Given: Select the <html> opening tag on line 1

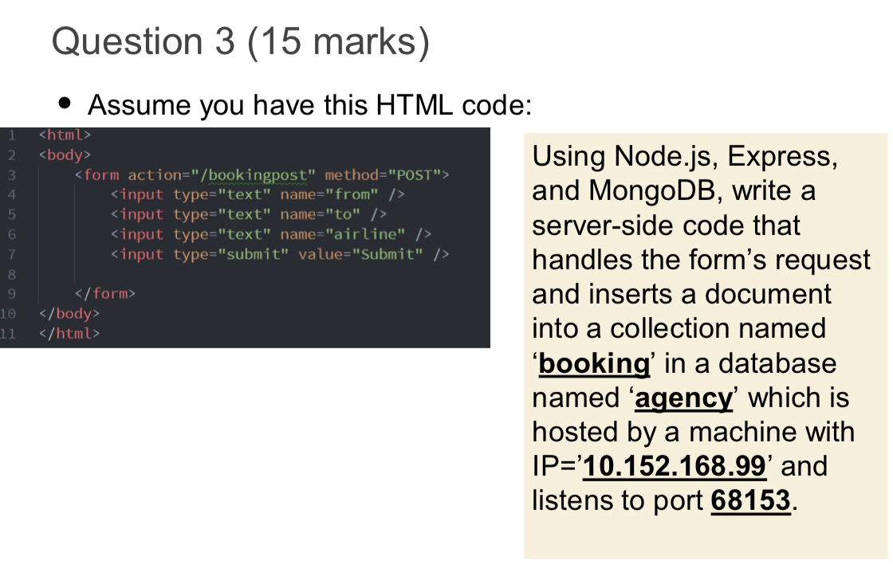Looking at the screenshot, I should (64, 135).
